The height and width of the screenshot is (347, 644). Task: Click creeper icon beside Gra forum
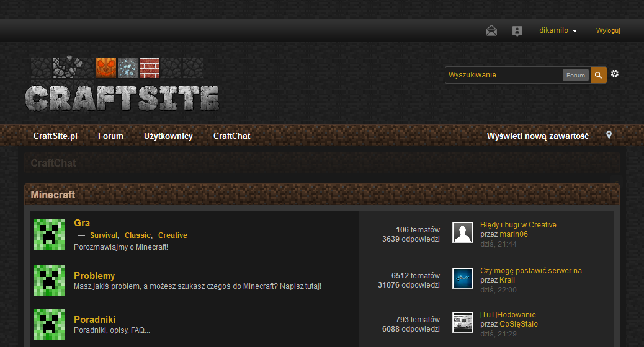pyautogui.click(x=49, y=234)
